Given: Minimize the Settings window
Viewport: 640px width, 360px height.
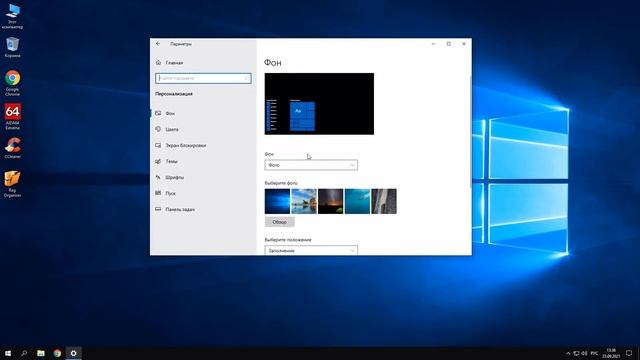Looking at the screenshot, I should 433,44.
